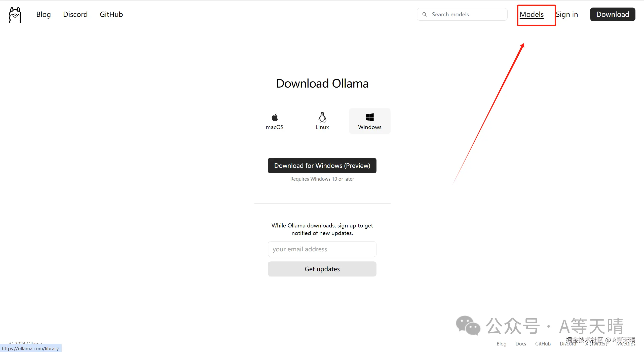Image resolution: width=644 pixels, height=352 pixels.
Task: Open the Blog link in header
Action: click(44, 14)
